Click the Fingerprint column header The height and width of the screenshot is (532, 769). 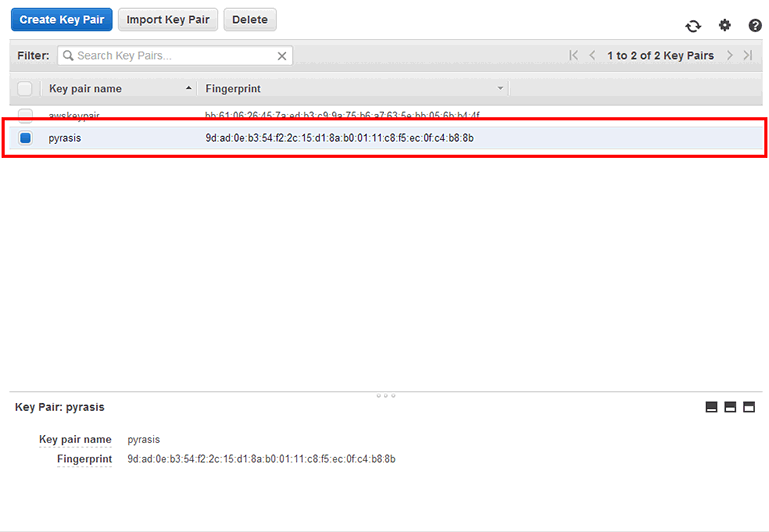[x=233, y=89]
